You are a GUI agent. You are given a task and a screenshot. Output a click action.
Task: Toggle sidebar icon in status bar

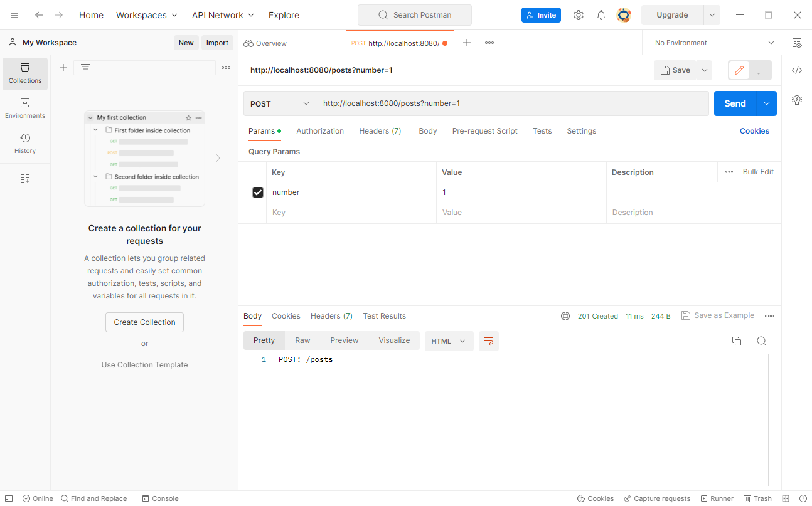point(9,498)
